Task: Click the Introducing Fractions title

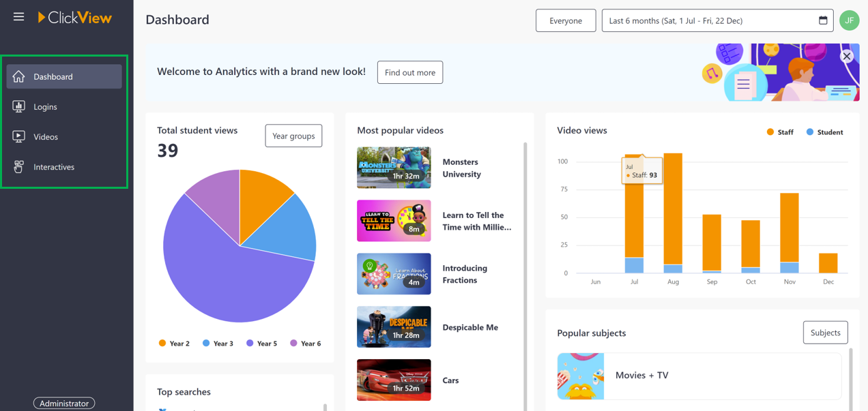Action: pyautogui.click(x=465, y=274)
